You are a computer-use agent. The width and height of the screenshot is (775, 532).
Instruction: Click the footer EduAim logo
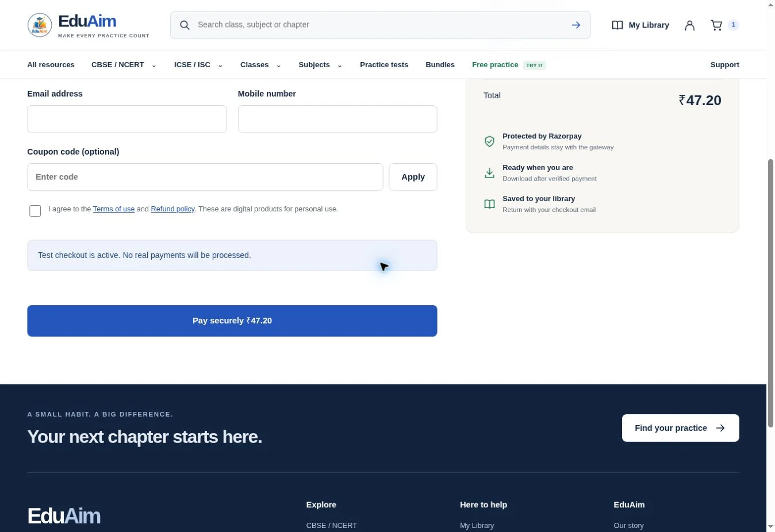[x=64, y=516]
